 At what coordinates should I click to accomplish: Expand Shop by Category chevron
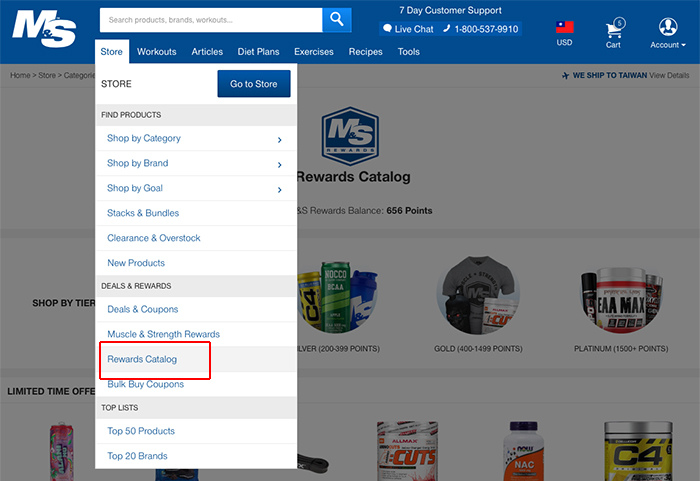(279, 140)
